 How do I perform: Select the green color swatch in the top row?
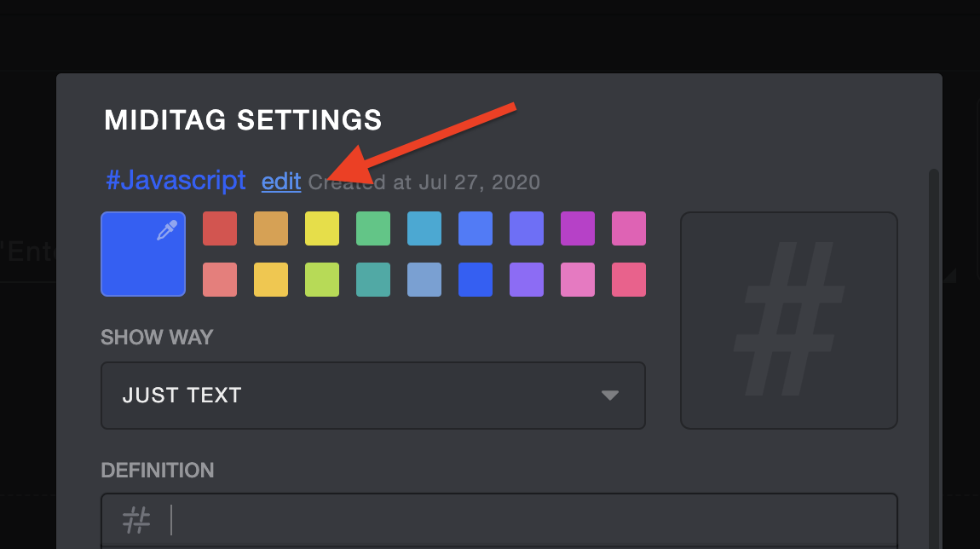373,228
